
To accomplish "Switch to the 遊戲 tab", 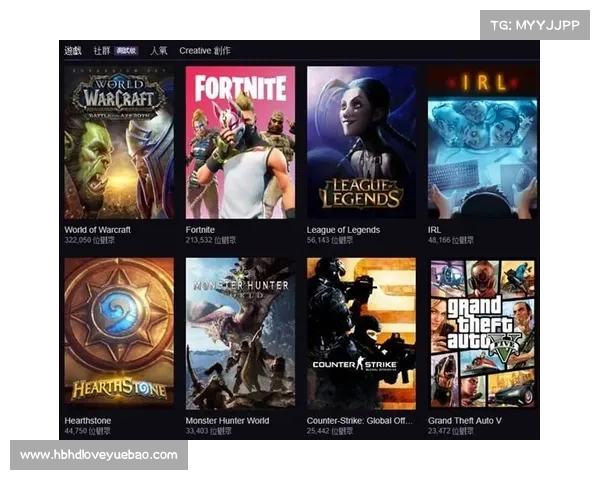I will coord(73,51).
